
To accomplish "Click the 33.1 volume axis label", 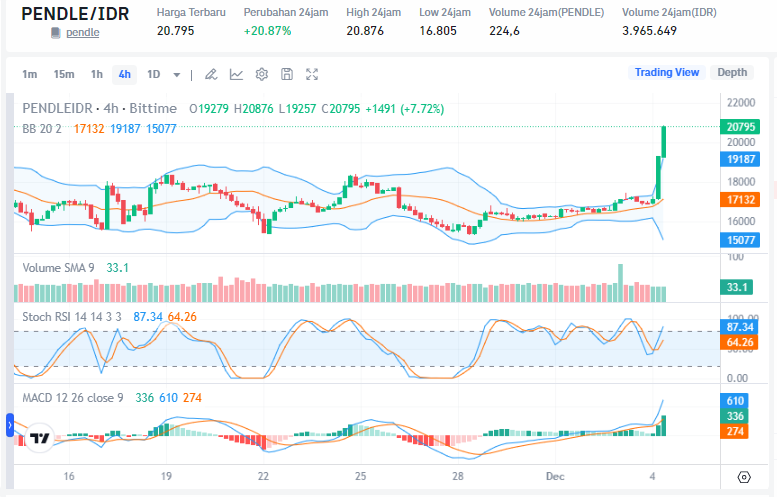I will point(736,287).
